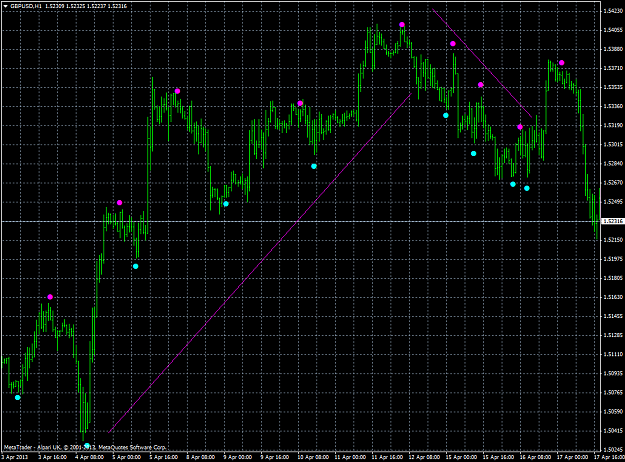Click the 1.54230 price axis label

(x=613, y=11)
